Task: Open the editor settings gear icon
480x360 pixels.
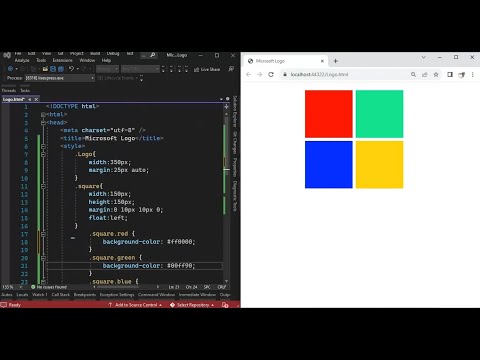Action: [228, 99]
